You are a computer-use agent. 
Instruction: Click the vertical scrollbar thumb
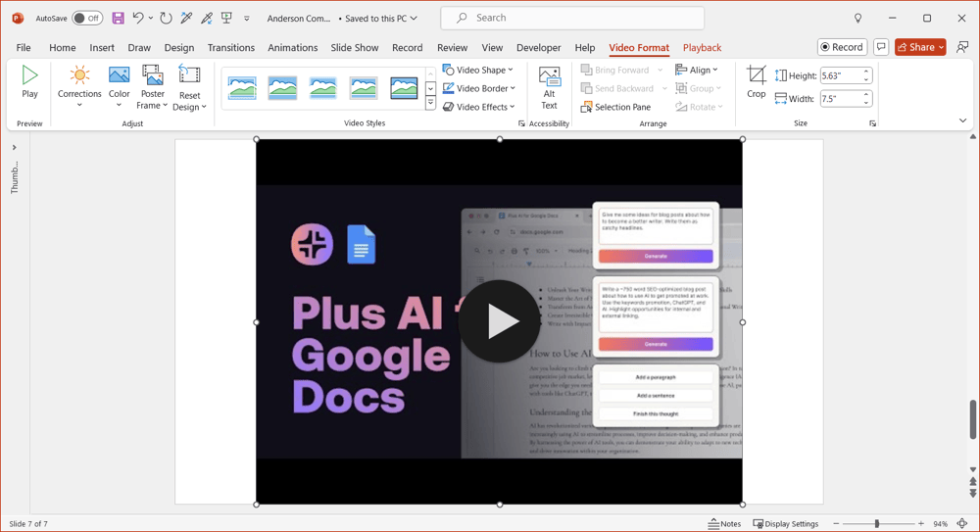click(x=973, y=419)
